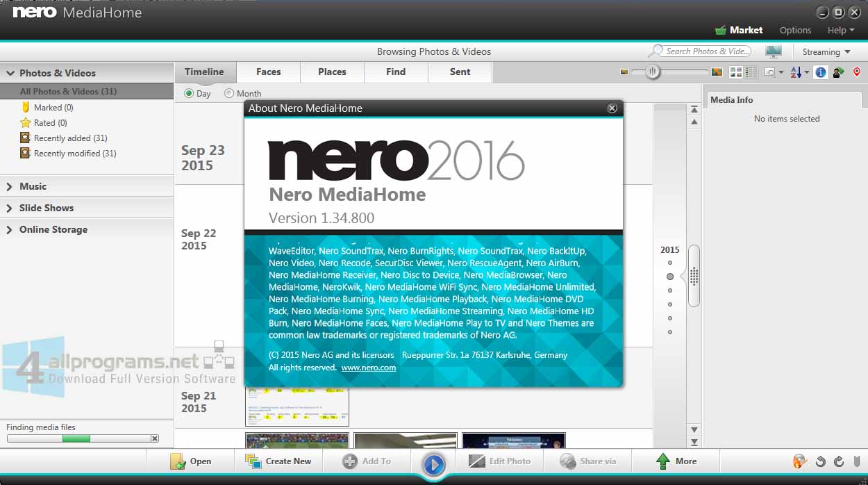Jump to top of timeline scrollbar
This screenshot has width=868, height=485.
[x=694, y=110]
